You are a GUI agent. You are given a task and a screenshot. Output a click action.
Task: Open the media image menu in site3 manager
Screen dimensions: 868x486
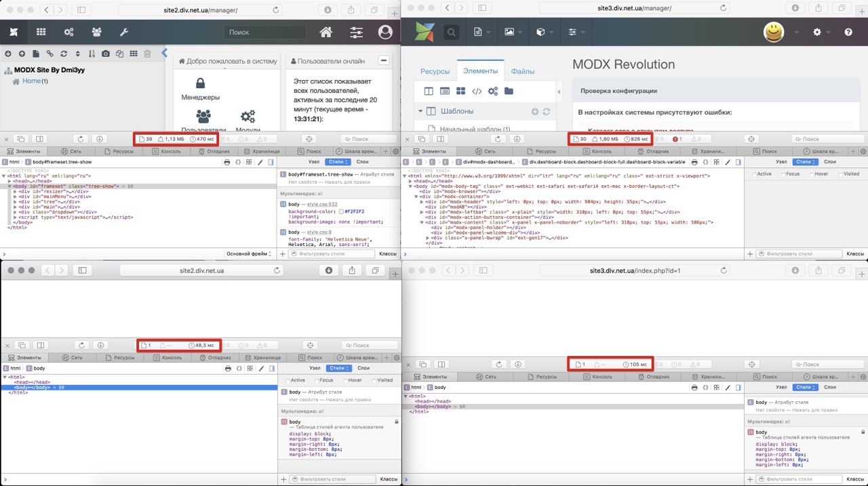click(x=513, y=32)
